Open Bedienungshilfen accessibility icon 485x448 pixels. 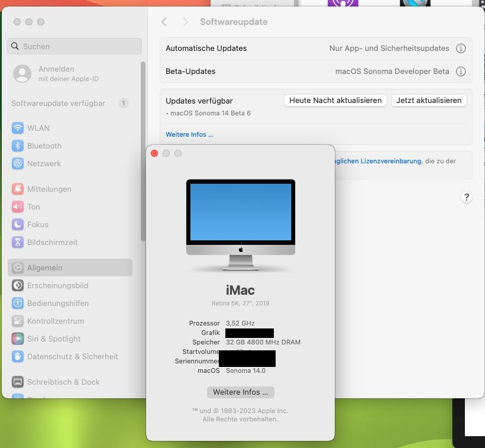[x=18, y=303]
